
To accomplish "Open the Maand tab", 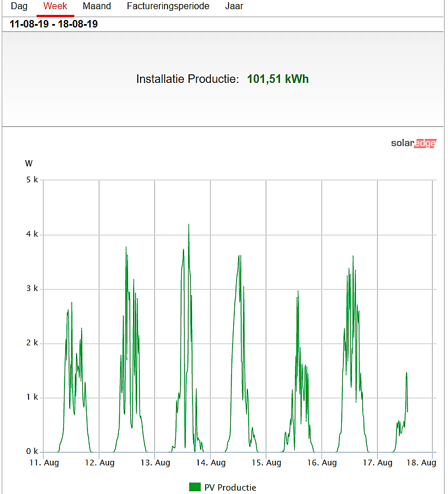I will point(97,6).
